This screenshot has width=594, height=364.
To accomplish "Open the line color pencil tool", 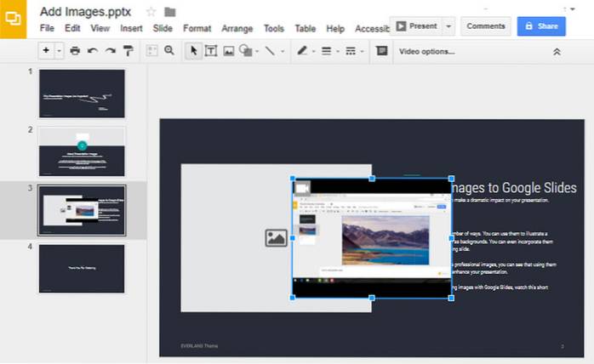I will pyautogui.click(x=301, y=51).
